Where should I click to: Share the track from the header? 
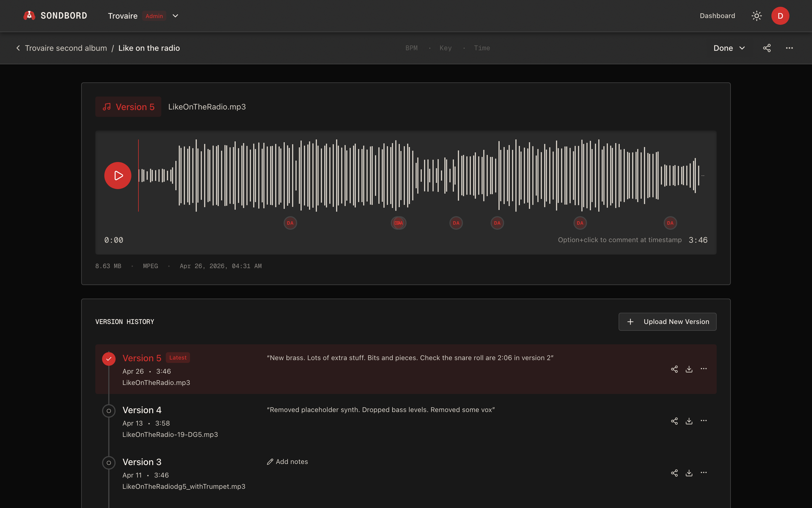pyautogui.click(x=767, y=48)
